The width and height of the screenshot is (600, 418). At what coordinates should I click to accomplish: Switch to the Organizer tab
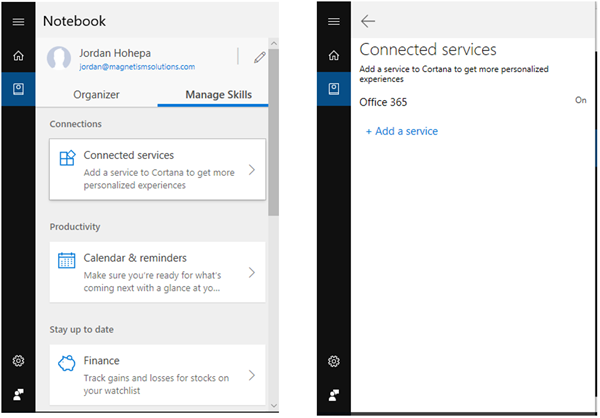click(x=97, y=95)
